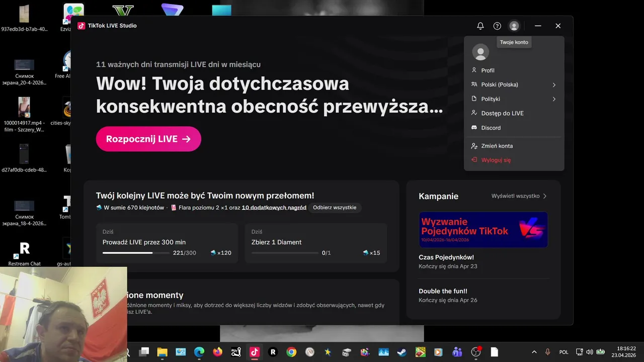This screenshot has height=362, width=644.
Task: Click the Kampanie section heading
Action: [438, 196]
